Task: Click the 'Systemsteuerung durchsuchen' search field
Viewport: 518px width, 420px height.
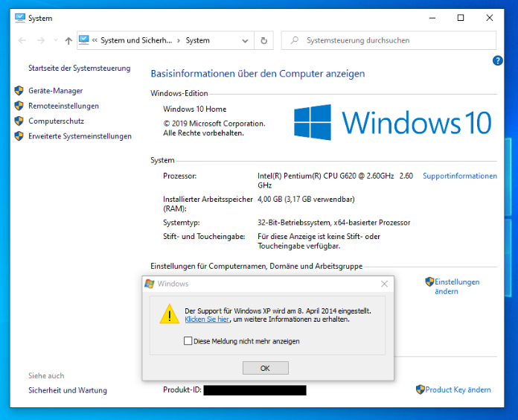Action: pos(388,40)
